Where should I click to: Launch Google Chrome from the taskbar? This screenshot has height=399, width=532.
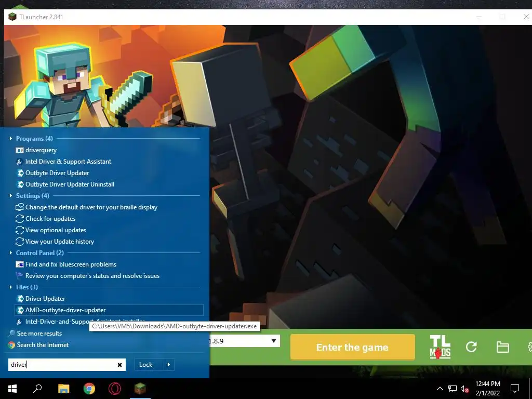pos(89,389)
